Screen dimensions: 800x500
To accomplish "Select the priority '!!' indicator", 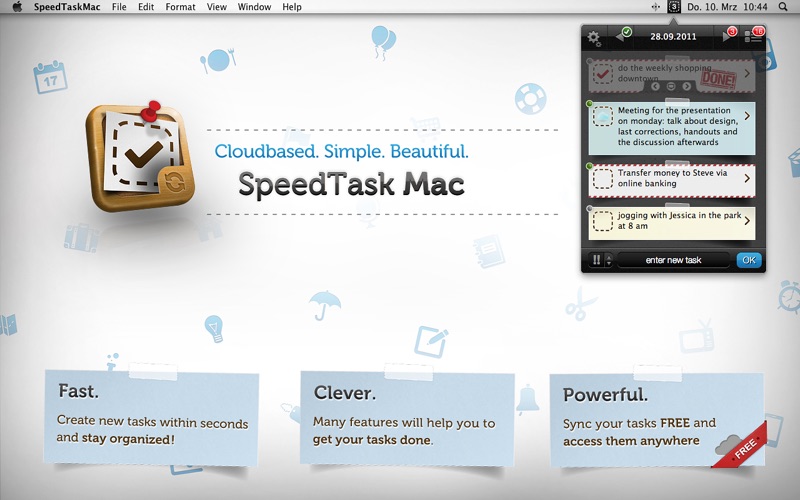I will click(596, 260).
